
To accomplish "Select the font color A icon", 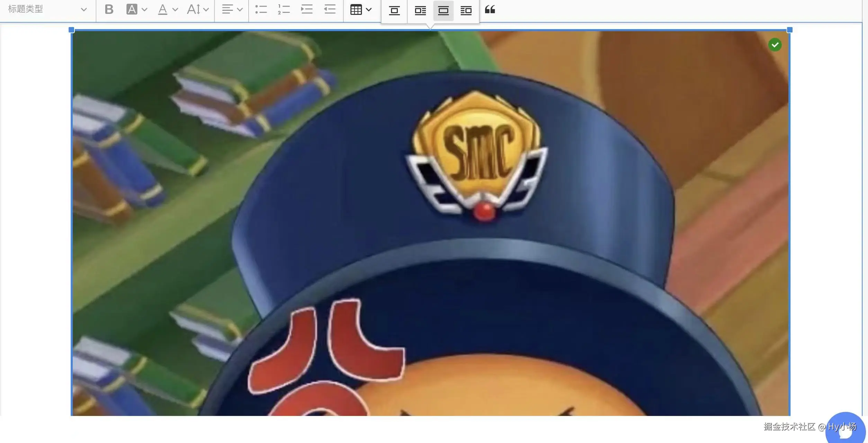I will pos(162,9).
